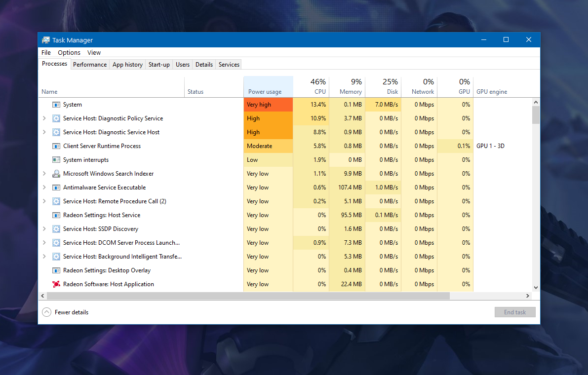Click the System interrupts icon
Image resolution: width=588 pixels, height=375 pixels.
coord(56,160)
